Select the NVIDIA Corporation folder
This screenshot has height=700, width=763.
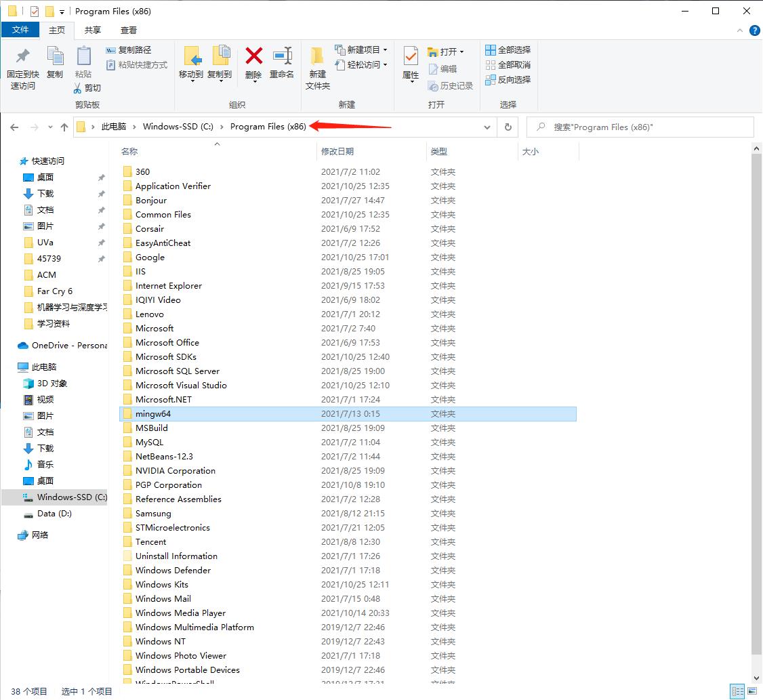coord(348,471)
